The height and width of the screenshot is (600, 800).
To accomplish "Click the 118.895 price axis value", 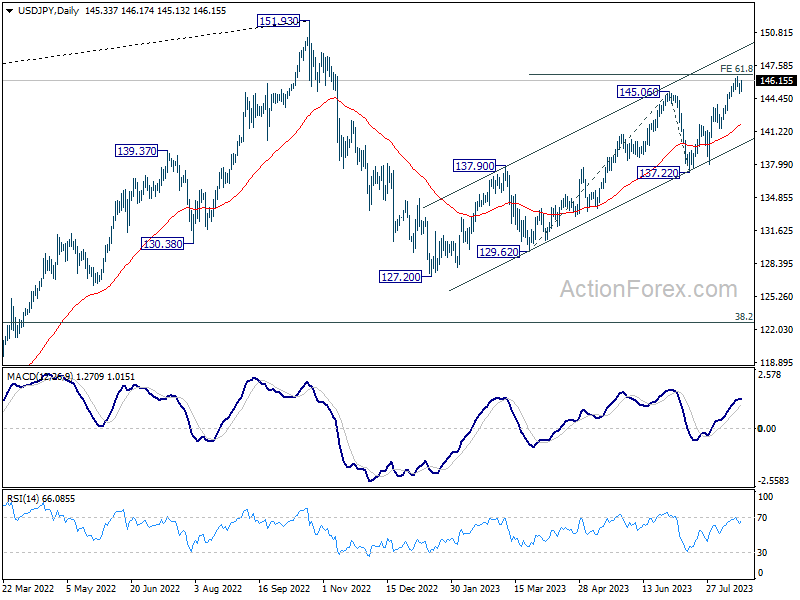I will 776,362.
